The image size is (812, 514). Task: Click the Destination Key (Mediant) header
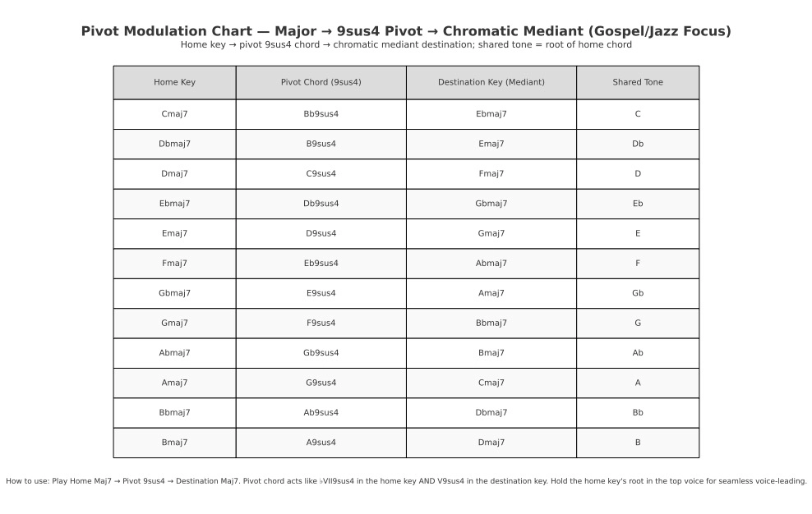point(491,82)
